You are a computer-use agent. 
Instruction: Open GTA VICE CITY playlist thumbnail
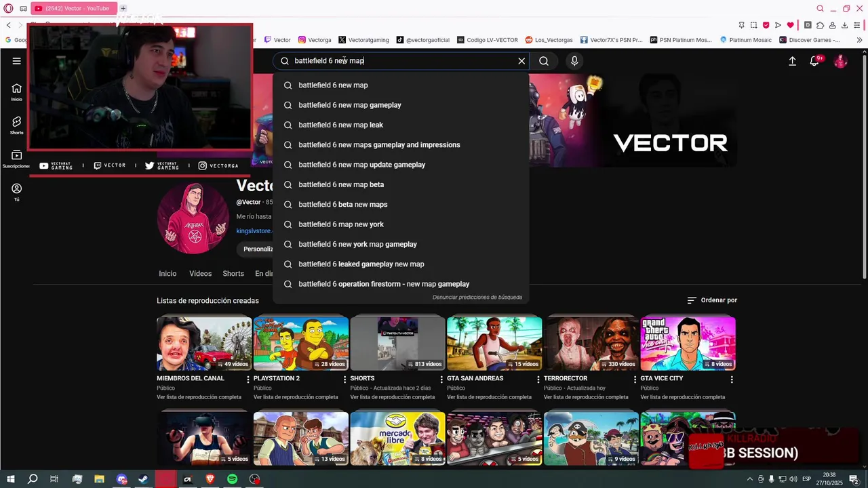(688, 344)
